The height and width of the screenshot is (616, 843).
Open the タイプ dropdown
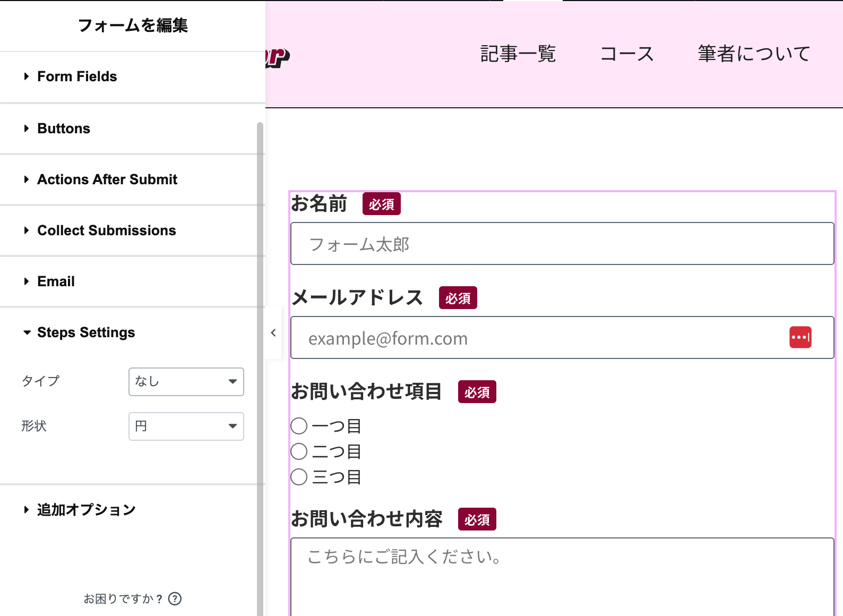186,382
